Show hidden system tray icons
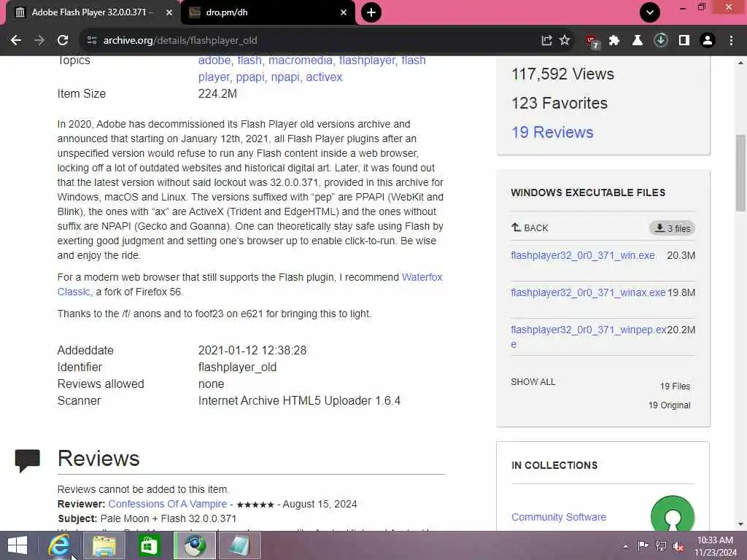747x560 pixels. 625,546
